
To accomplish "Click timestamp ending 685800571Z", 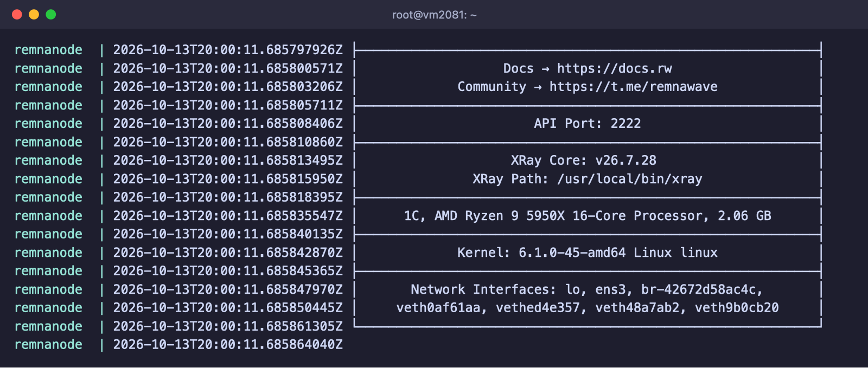I will 228,68.
